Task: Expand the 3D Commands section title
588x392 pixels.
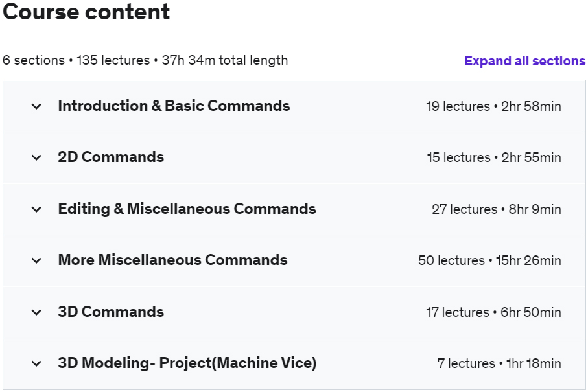Action: (x=111, y=312)
